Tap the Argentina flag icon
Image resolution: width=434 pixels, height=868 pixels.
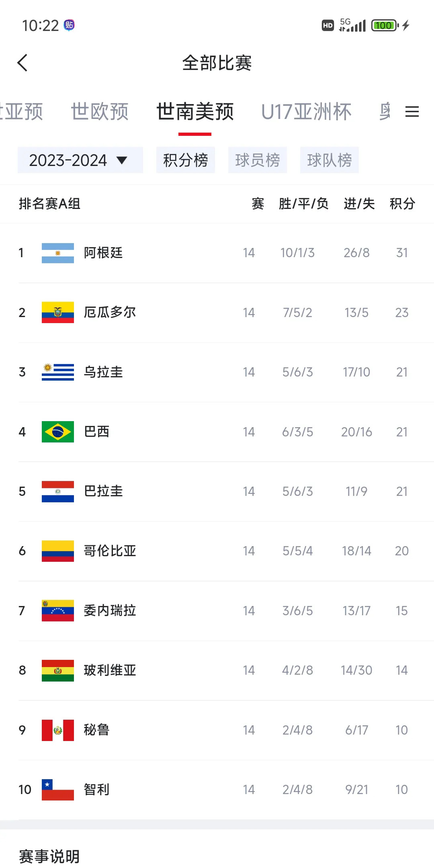point(58,253)
